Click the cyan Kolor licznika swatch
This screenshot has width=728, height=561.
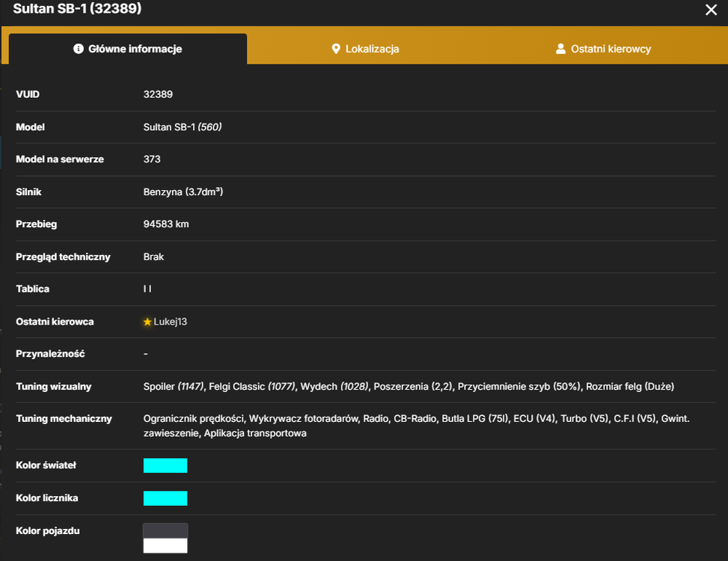click(165, 498)
